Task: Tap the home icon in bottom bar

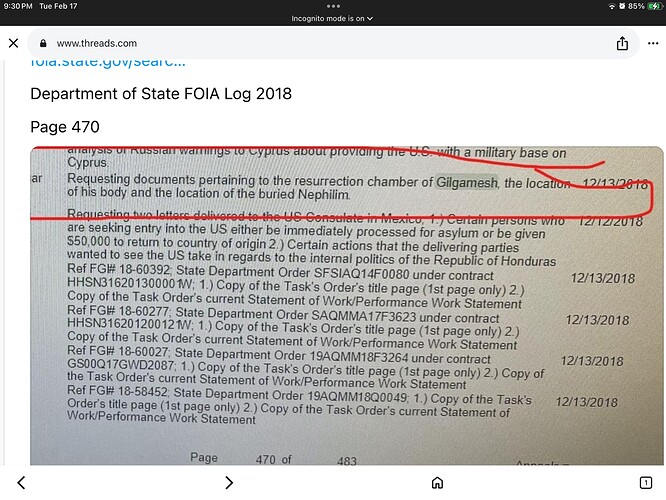Action: [437, 483]
